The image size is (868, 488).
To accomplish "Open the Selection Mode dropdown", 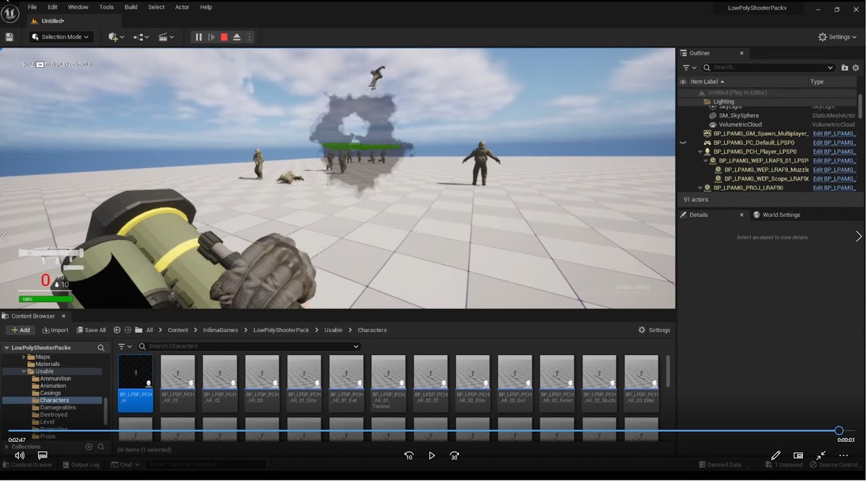I will pos(60,37).
